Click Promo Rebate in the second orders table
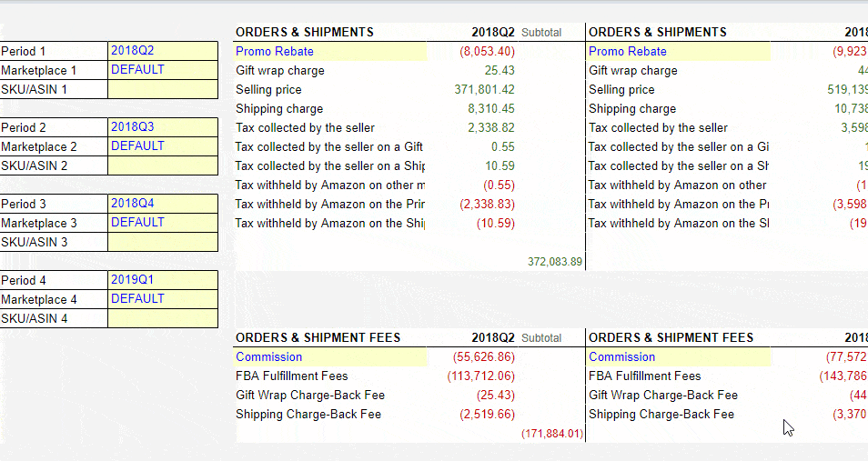 point(628,52)
